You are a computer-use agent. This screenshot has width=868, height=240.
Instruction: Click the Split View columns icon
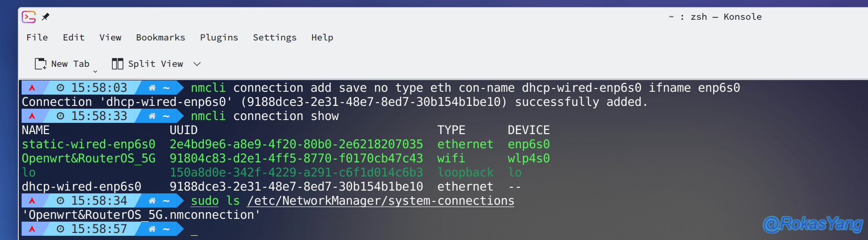pos(117,64)
